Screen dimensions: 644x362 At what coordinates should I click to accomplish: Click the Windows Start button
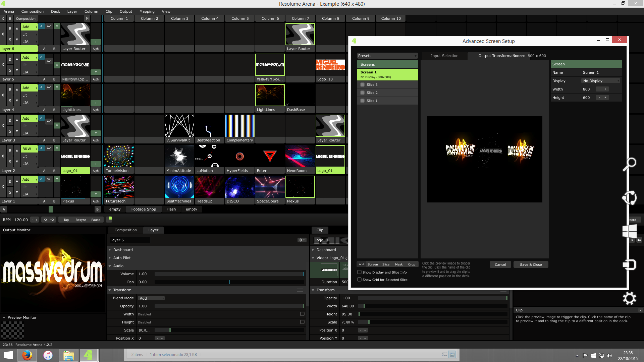8,355
